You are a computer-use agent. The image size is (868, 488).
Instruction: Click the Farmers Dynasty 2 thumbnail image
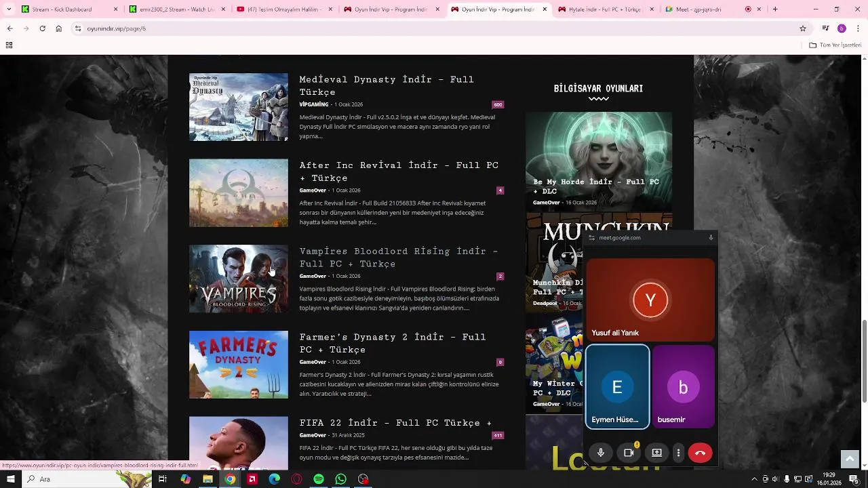[x=239, y=365]
